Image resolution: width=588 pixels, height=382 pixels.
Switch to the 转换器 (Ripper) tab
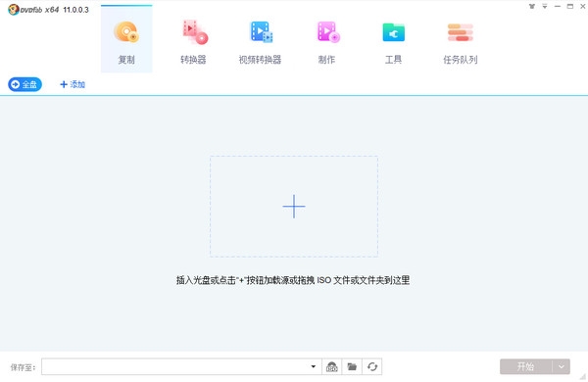(x=193, y=41)
